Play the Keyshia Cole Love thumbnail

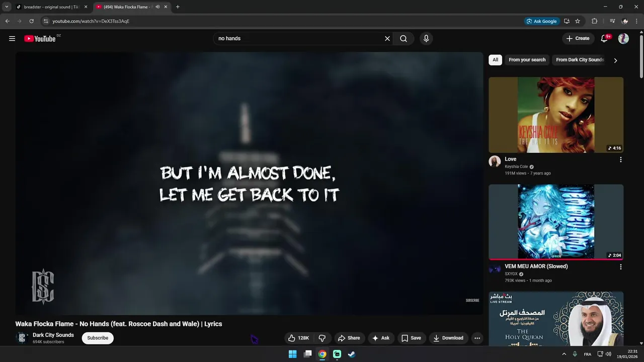pyautogui.click(x=556, y=115)
